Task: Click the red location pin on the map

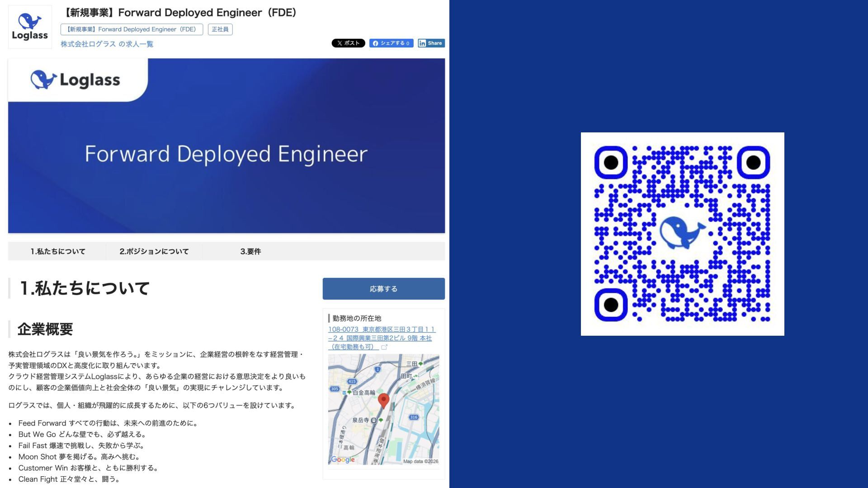Action: click(x=383, y=400)
